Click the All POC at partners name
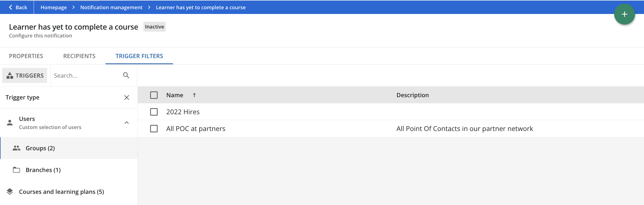The image size is (644, 205). [x=196, y=128]
